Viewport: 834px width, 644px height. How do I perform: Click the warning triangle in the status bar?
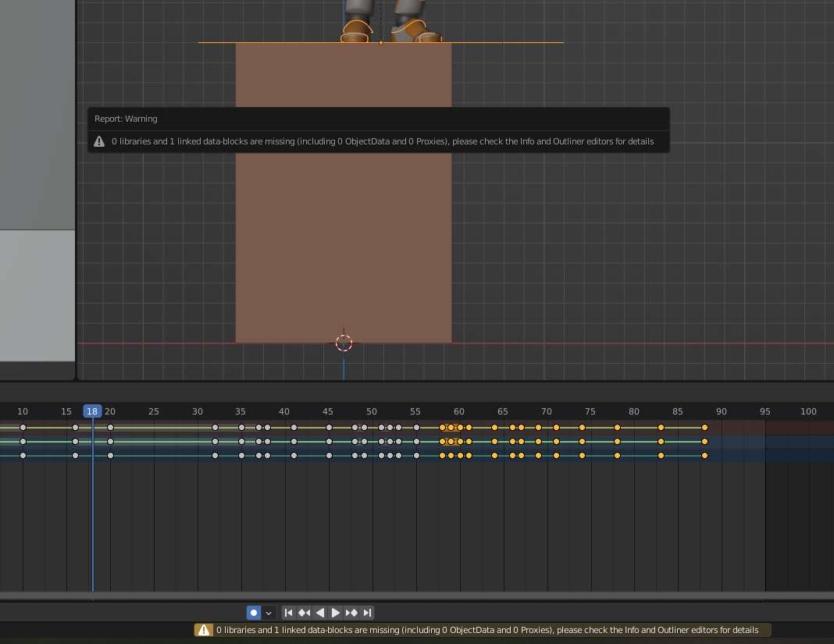click(x=204, y=630)
